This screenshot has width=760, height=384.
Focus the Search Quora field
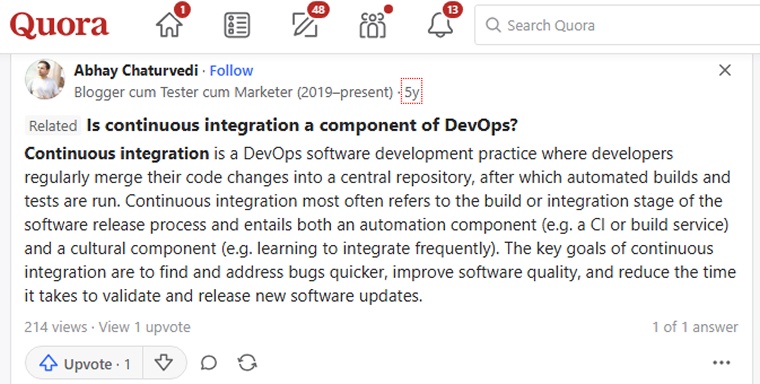pos(617,25)
